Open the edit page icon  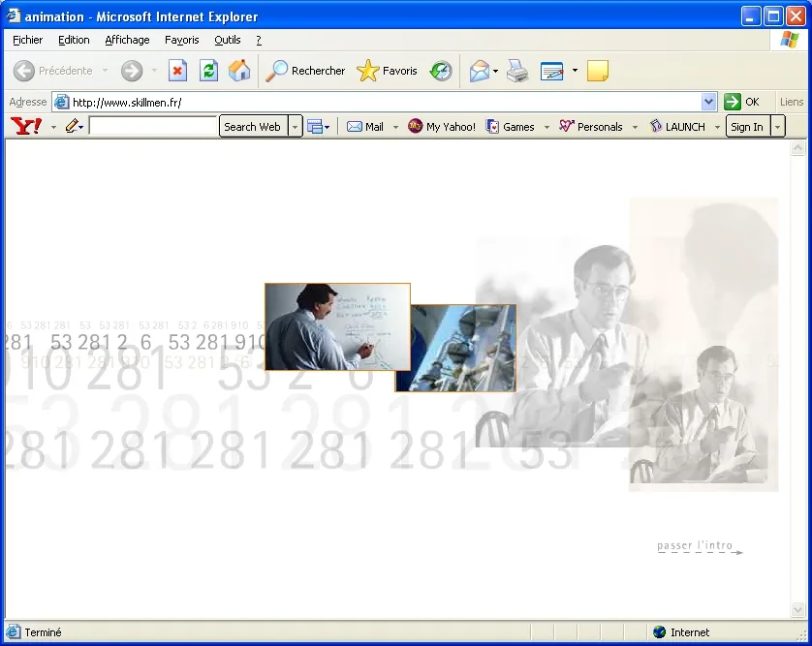tap(551, 71)
